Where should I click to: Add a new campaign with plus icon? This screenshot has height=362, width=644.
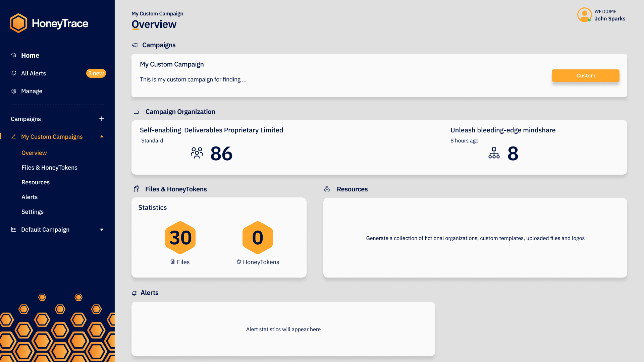tap(102, 119)
